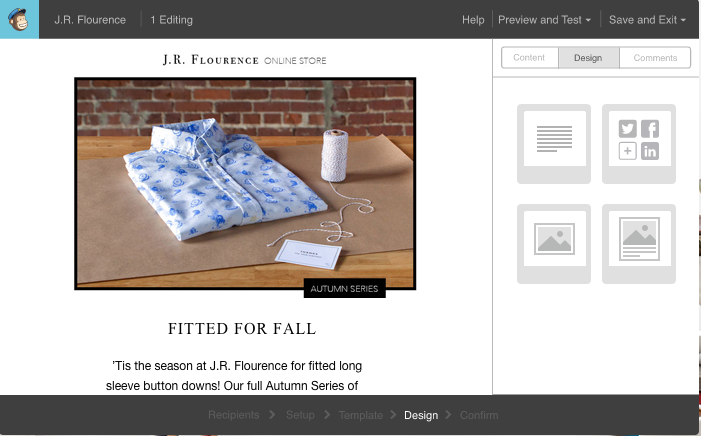Click the shirt photo in email
Image resolution: width=701 pixels, height=436 pixels.
coord(245,184)
